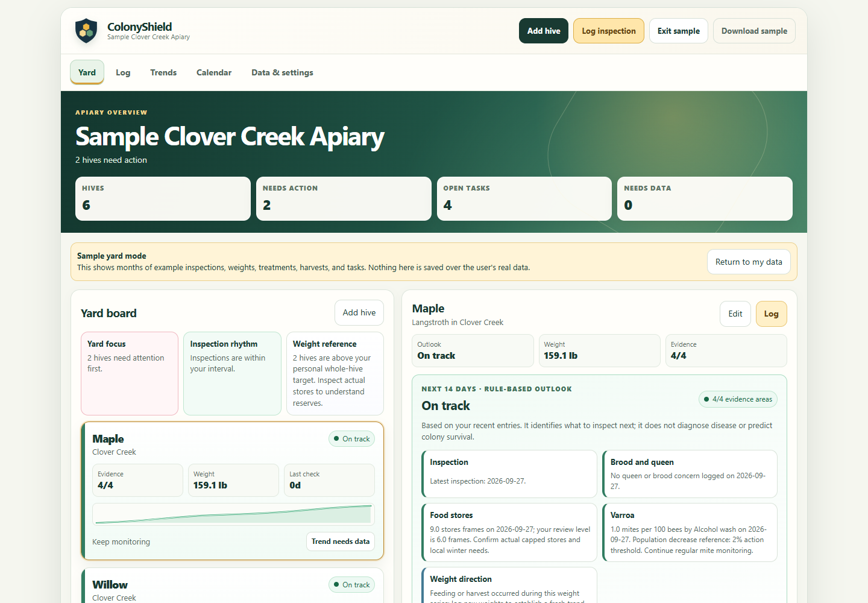Exit the sample yard via Exit sample

[679, 31]
